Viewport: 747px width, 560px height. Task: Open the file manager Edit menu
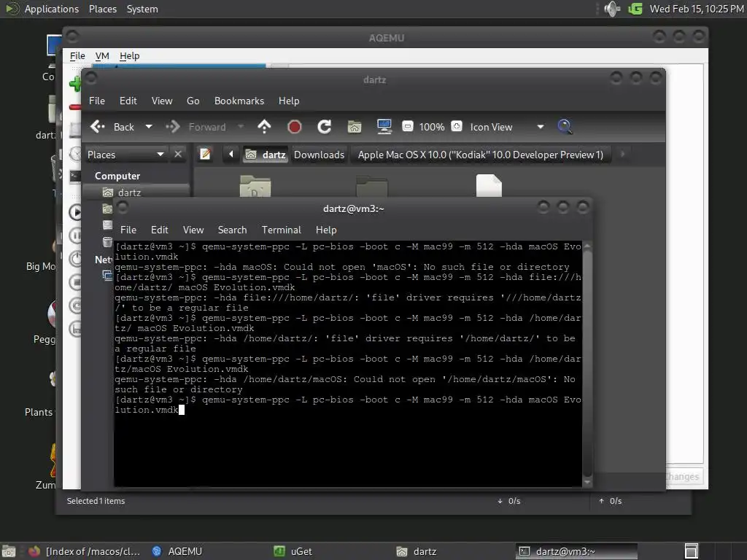click(128, 101)
